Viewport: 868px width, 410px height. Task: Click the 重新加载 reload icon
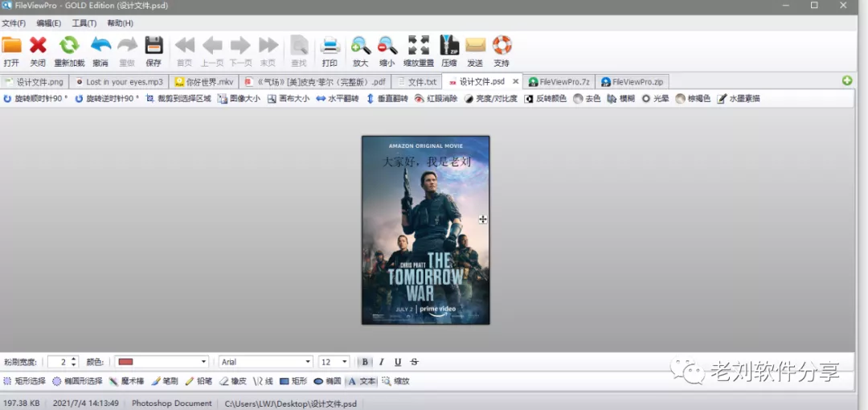pyautogui.click(x=69, y=46)
